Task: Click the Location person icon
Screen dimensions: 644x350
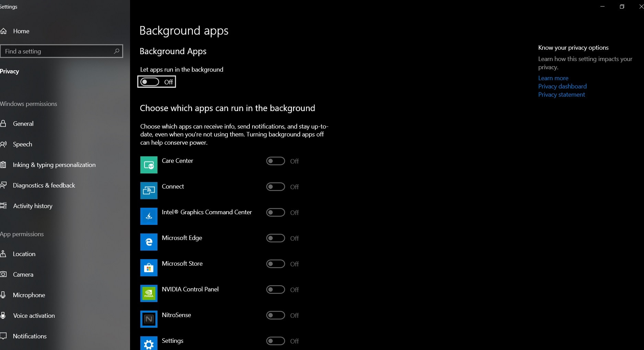Action: 3,254
